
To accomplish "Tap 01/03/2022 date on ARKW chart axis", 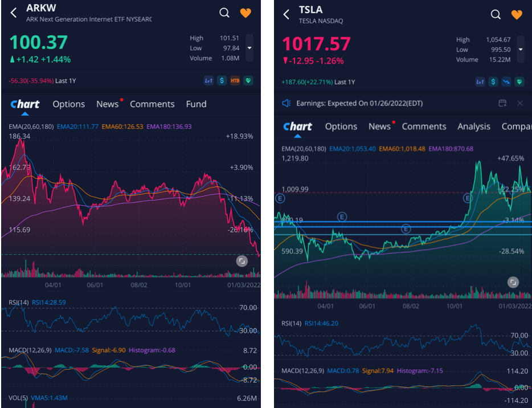I will click(243, 285).
